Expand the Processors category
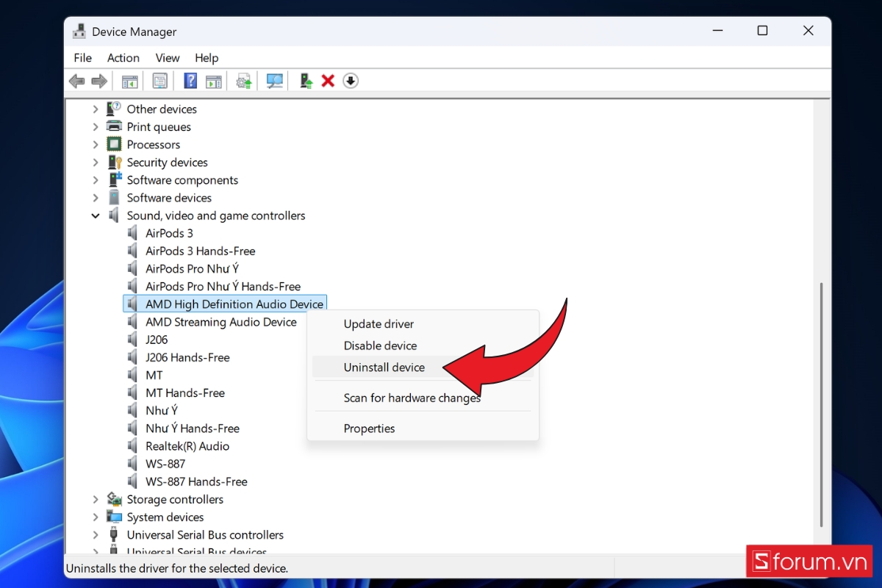 coord(96,145)
